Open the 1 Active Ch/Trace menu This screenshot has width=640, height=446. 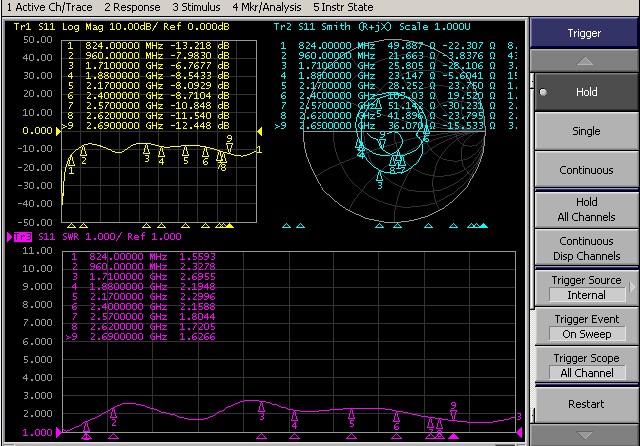pyautogui.click(x=50, y=7)
